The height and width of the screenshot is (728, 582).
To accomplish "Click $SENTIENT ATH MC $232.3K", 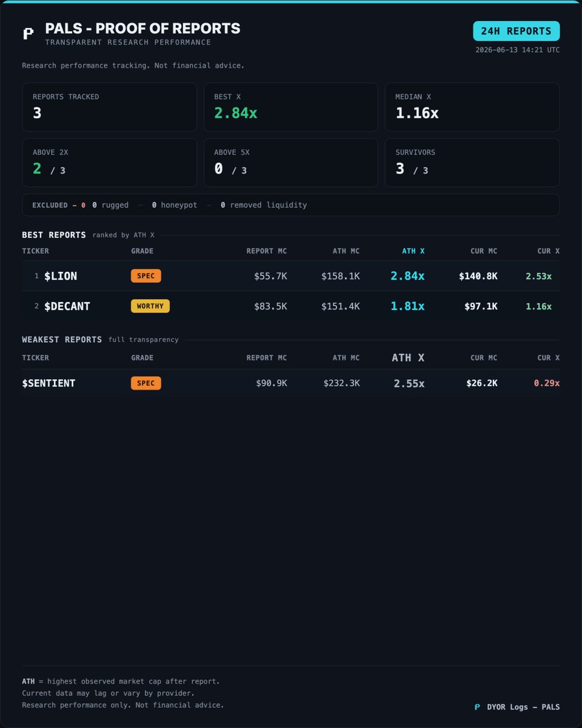I will [341, 383].
